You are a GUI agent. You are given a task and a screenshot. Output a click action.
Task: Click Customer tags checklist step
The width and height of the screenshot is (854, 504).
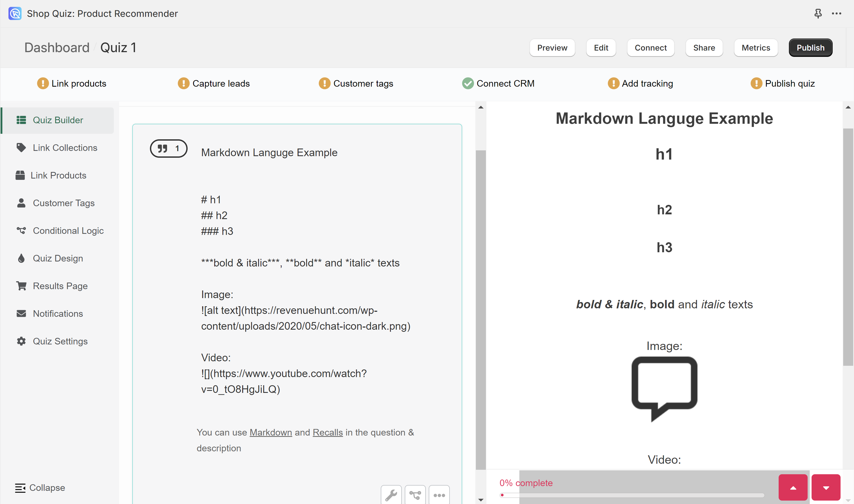(x=356, y=83)
